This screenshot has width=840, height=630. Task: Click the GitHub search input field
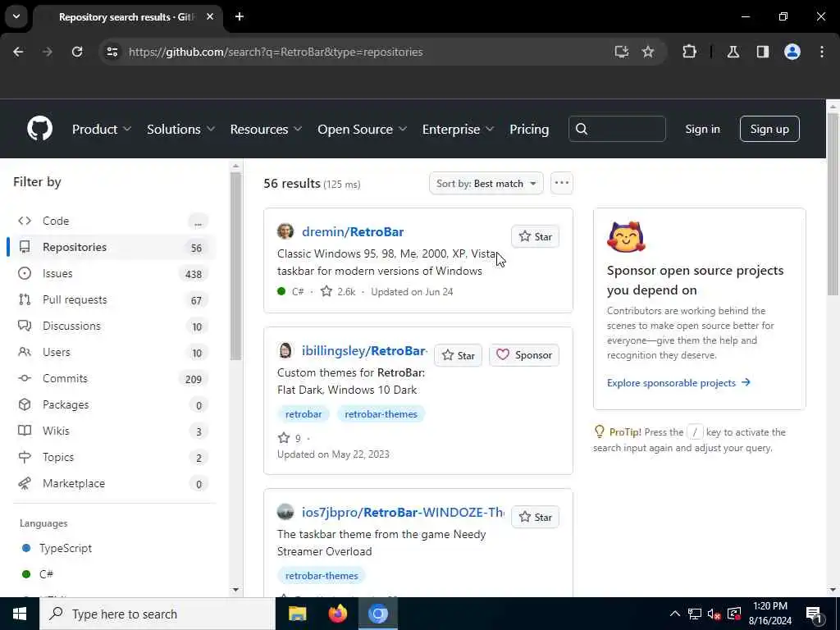pos(617,129)
